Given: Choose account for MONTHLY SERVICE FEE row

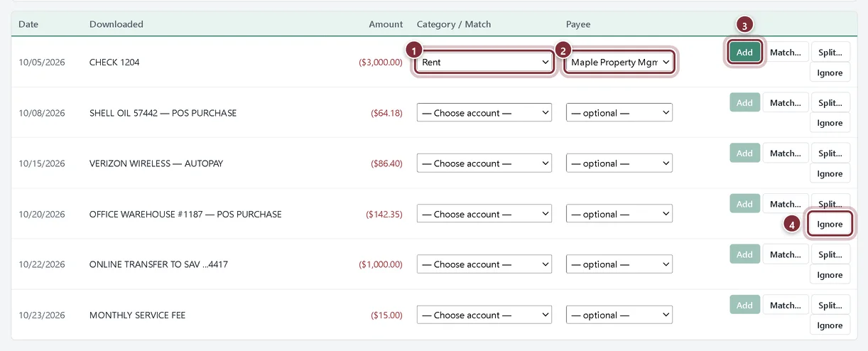Looking at the screenshot, I should (x=484, y=315).
